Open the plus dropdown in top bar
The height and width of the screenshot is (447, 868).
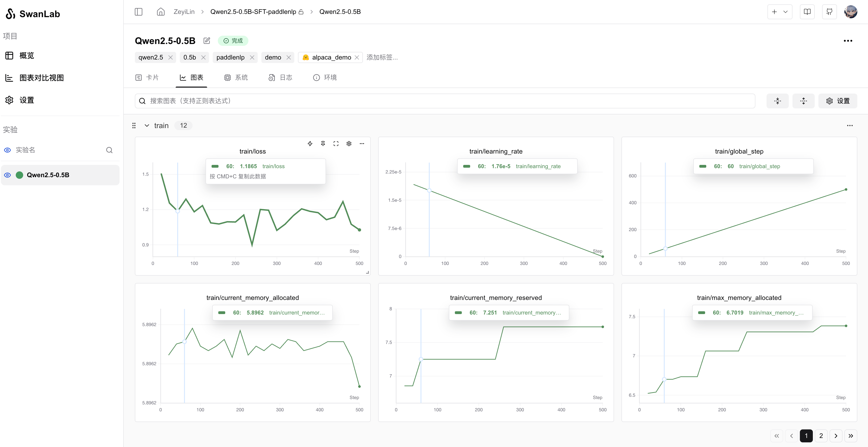pos(779,12)
